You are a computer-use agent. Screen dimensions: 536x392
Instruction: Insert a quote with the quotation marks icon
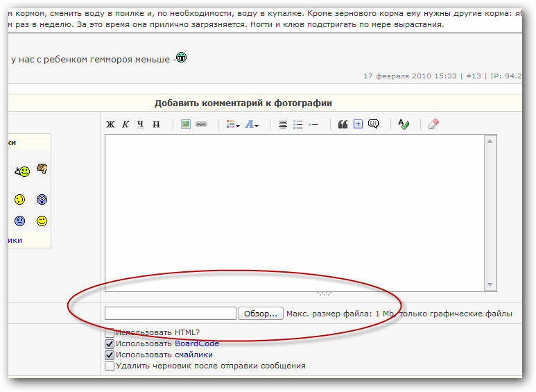point(343,124)
